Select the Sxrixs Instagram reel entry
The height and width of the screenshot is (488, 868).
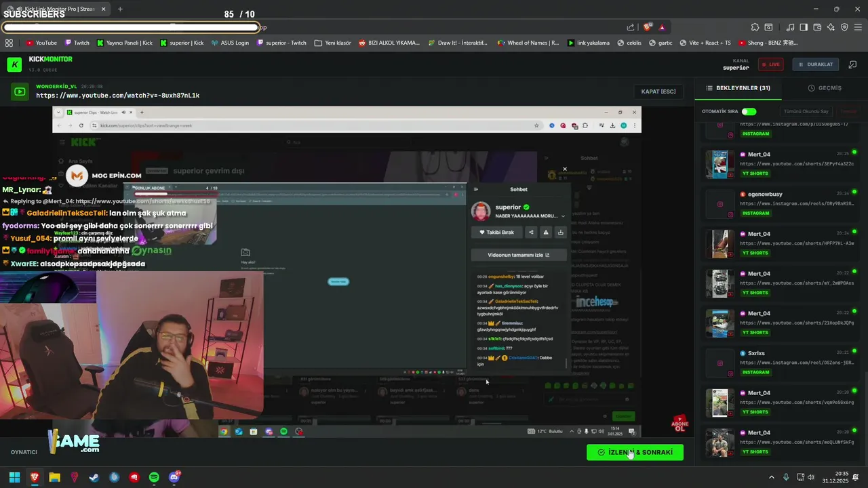(781, 363)
